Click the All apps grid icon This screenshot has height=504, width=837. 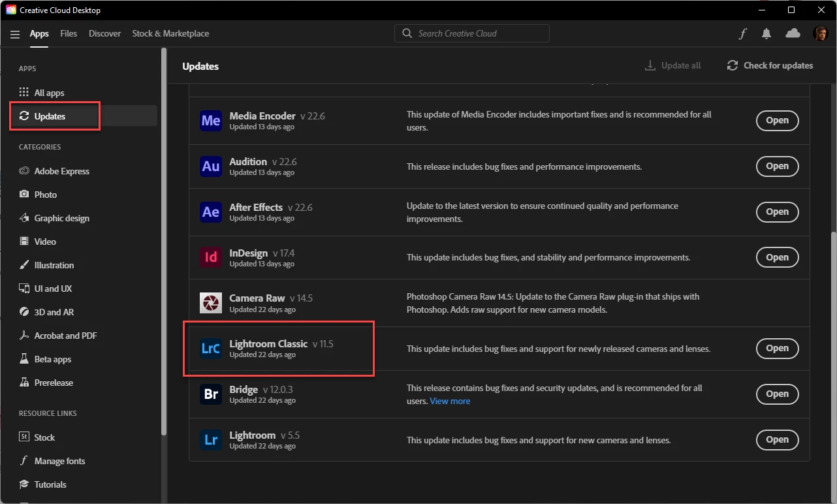(x=24, y=93)
